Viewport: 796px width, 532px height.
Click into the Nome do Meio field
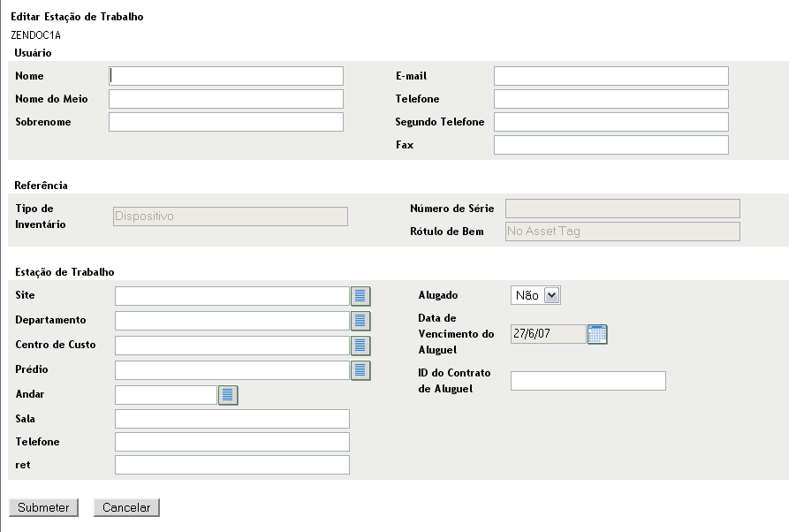[x=225, y=99]
